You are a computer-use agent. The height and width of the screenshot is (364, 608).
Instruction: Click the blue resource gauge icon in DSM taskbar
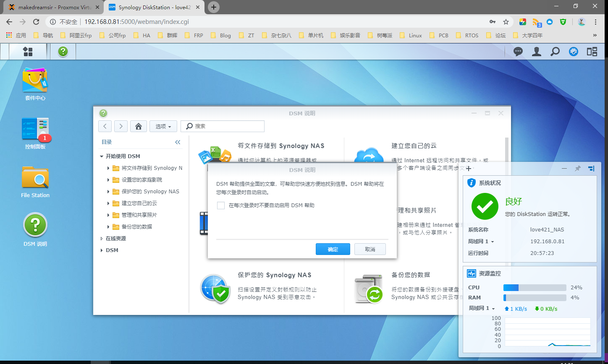(x=574, y=52)
